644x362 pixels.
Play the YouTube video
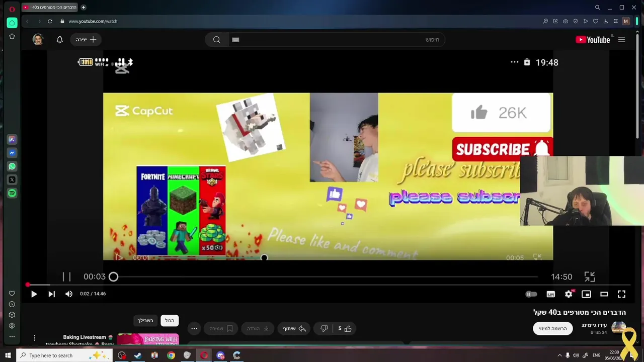tap(34, 294)
